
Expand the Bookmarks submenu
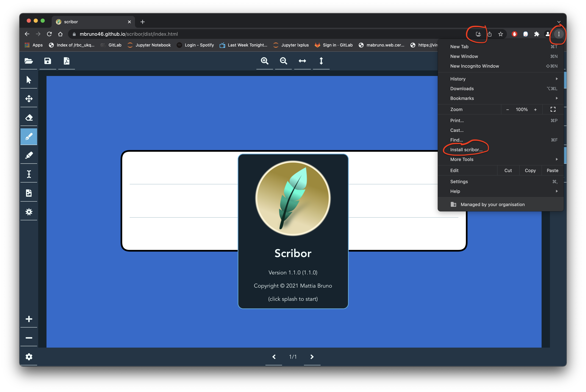(501, 98)
